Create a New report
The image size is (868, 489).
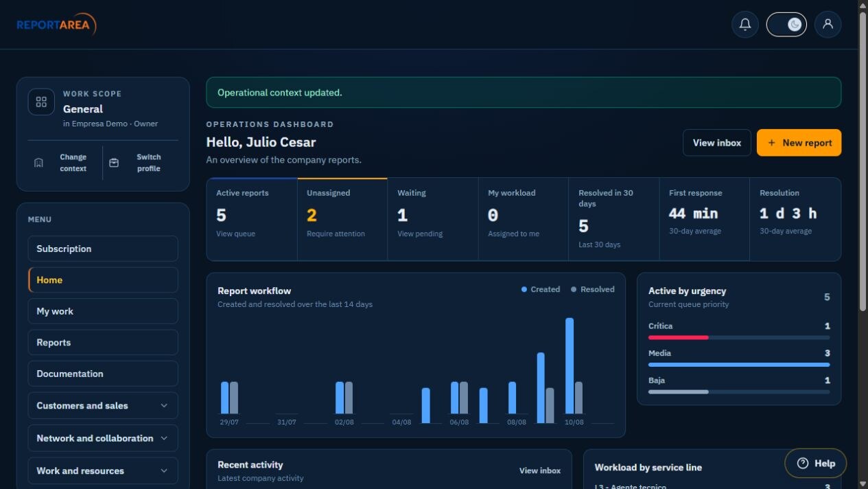(799, 143)
